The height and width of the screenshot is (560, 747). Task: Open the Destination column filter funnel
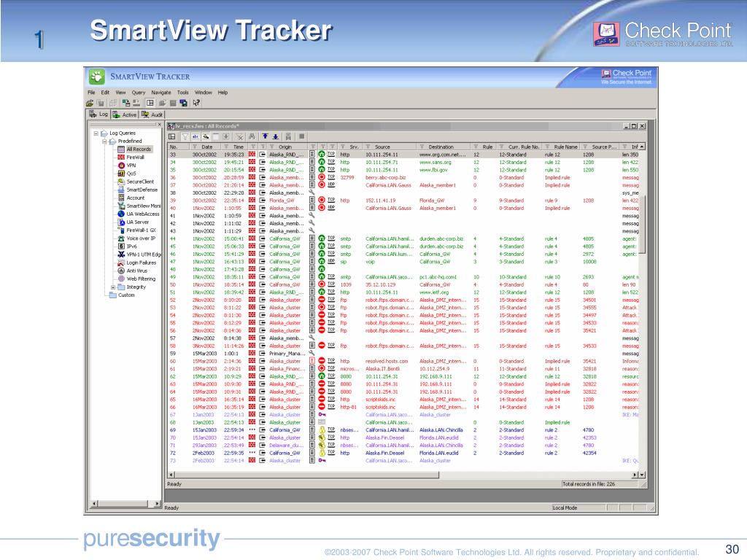pyautogui.click(x=422, y=147)
